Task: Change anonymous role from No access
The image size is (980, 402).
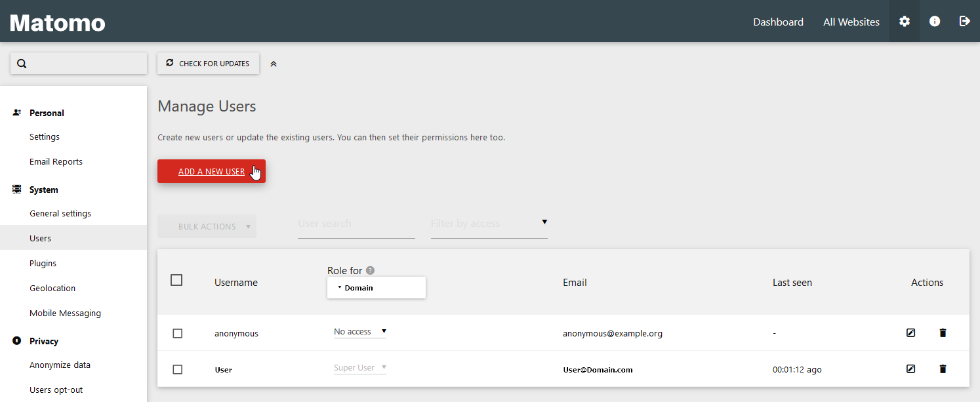Action: (360, 332)
